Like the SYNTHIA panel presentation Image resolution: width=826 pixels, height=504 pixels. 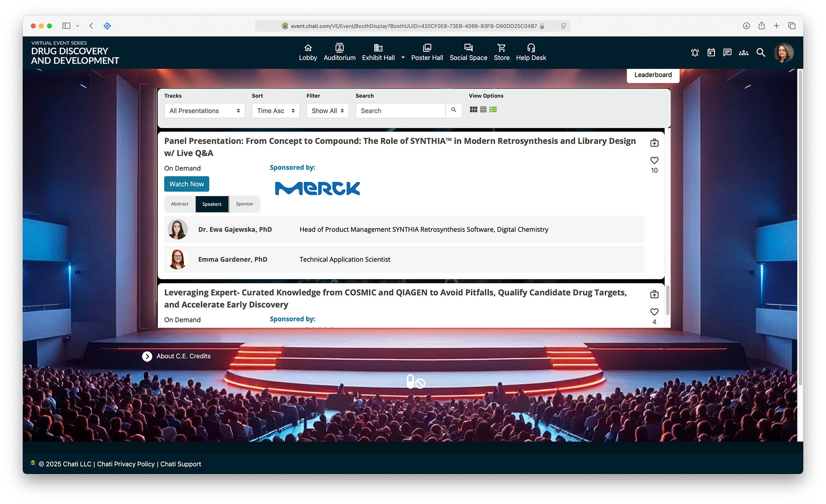(654, 160)
